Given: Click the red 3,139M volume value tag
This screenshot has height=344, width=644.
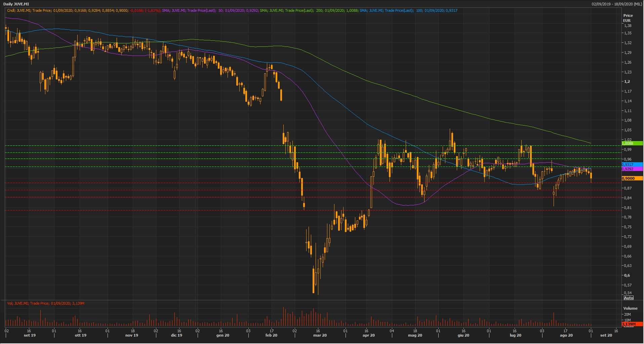Looking at the screenshot, I should (x=632, y=324).
